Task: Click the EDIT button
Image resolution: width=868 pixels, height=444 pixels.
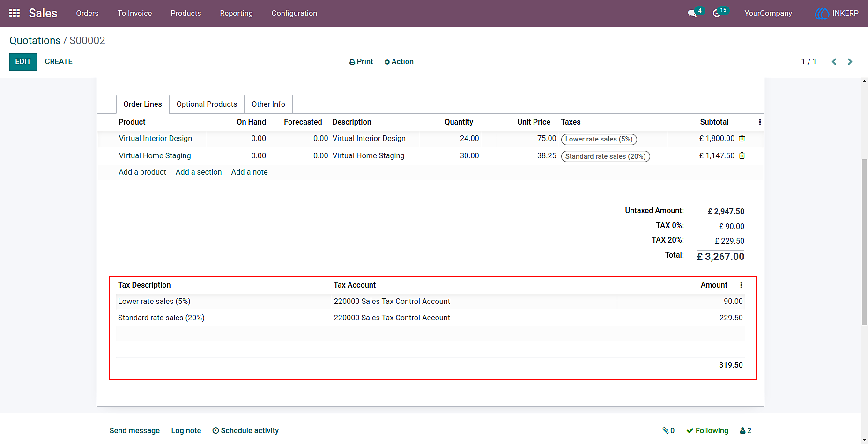Action: [23, 62]
